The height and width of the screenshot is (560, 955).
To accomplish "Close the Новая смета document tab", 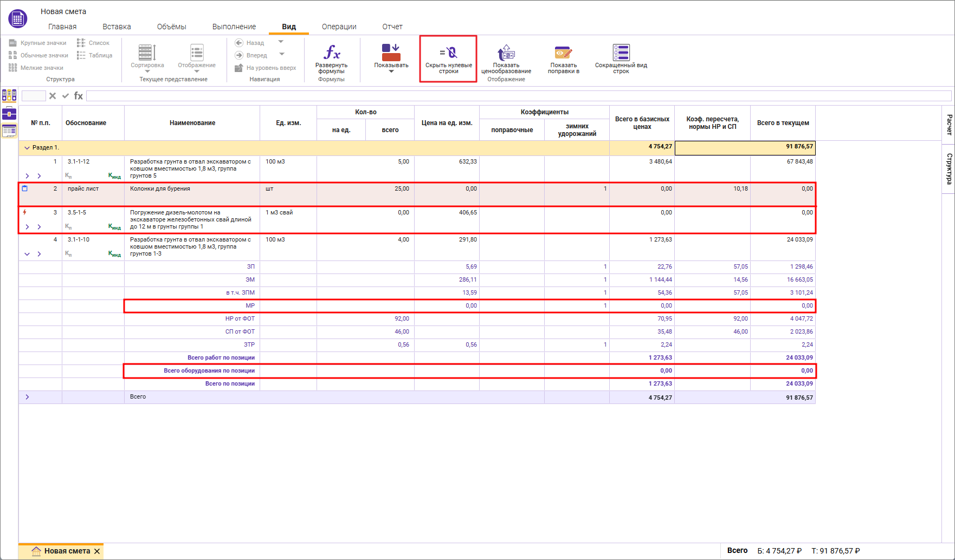I will pos(97,551).
